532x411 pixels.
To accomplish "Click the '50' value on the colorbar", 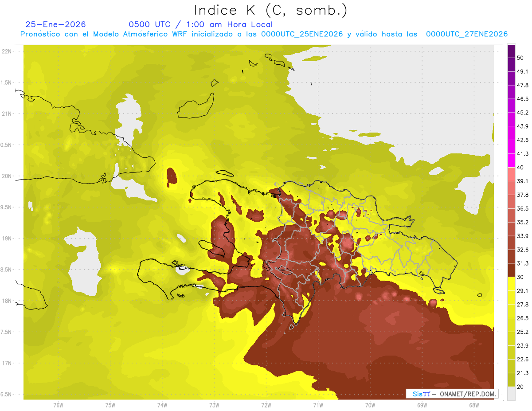I will [521, 58].
